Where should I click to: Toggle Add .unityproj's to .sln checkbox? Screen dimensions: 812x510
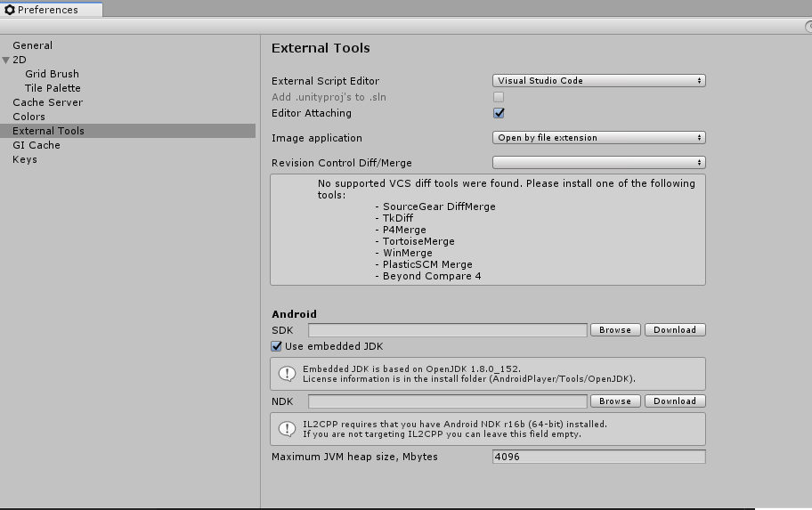pyautogui.click(x=499, y=97)
